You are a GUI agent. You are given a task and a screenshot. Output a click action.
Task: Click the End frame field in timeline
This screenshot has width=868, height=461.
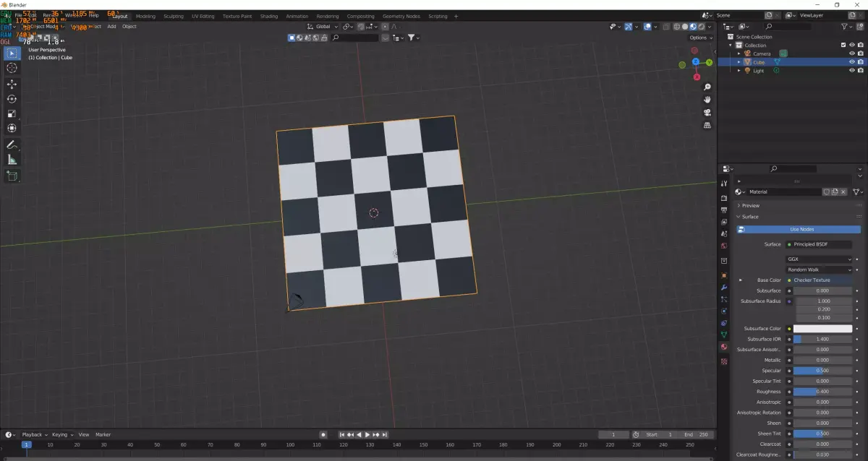coord(697,434)
